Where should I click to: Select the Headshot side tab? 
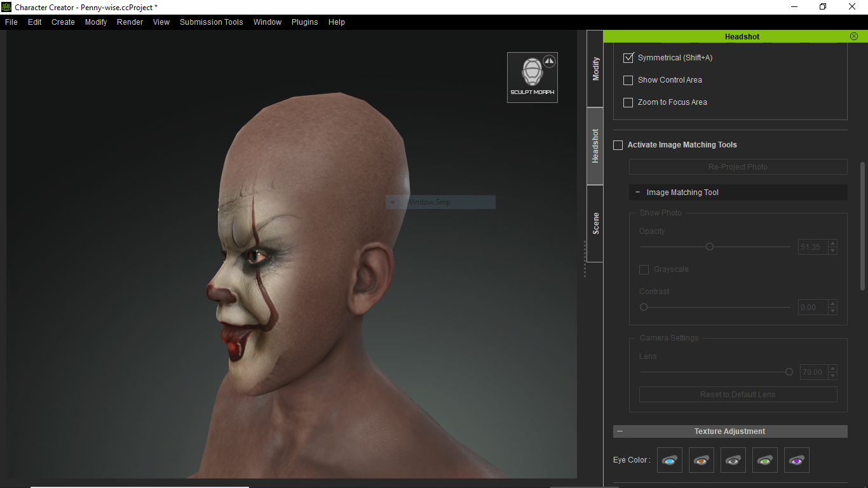pyautogui.click(x=595, y=146)
